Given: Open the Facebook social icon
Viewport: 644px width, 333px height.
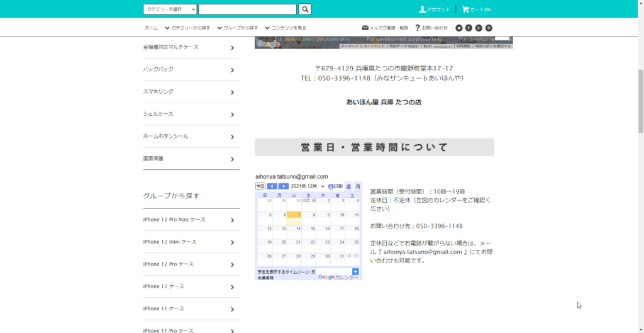Looking at the screenshot, I should pyautogui.click(x=469, y=28).
